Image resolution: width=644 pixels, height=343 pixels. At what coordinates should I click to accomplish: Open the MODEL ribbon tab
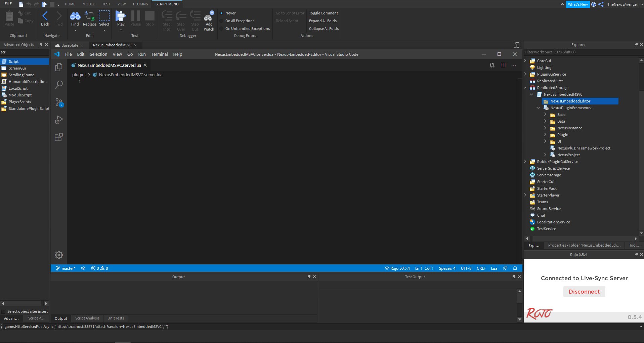click(x=89, y=4)
